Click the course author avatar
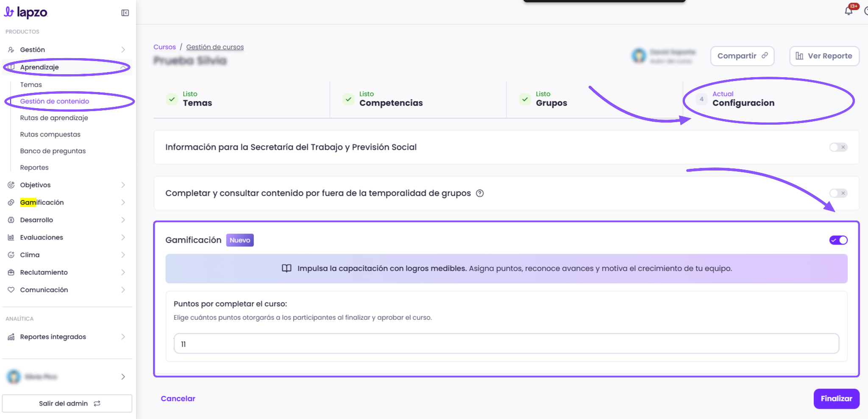 639,56
